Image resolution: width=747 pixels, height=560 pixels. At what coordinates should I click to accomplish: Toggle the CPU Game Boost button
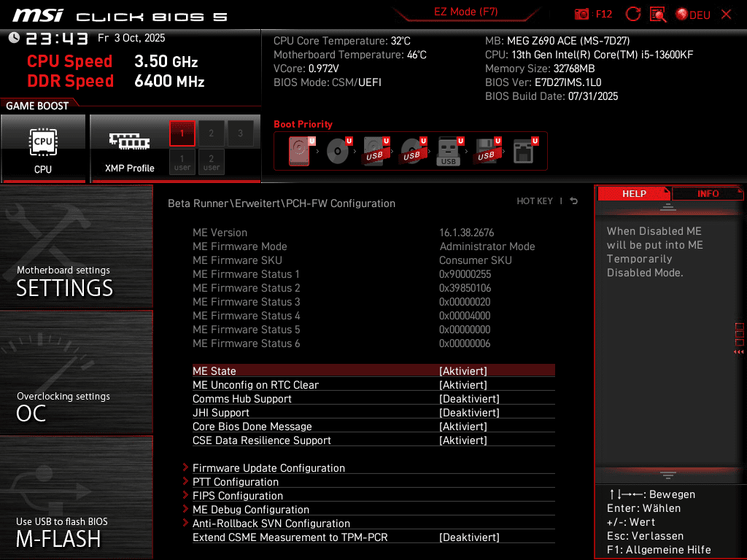[x=43, y=148]
